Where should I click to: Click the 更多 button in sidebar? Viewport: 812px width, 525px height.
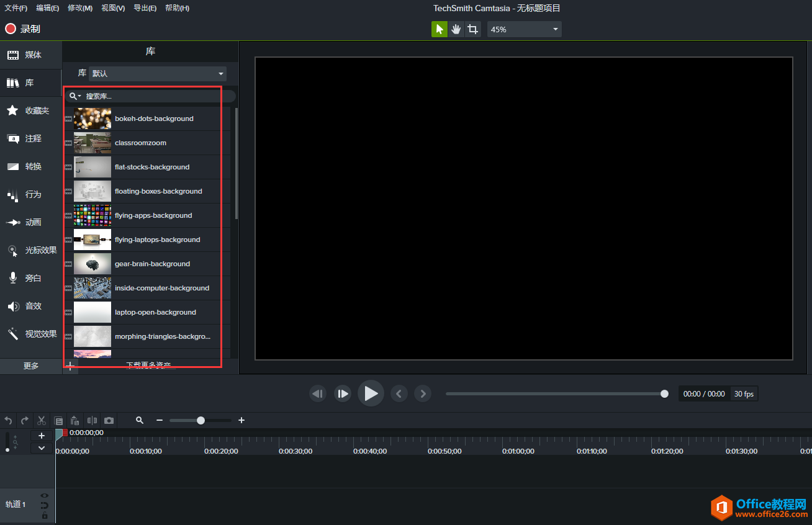(31, 366)
